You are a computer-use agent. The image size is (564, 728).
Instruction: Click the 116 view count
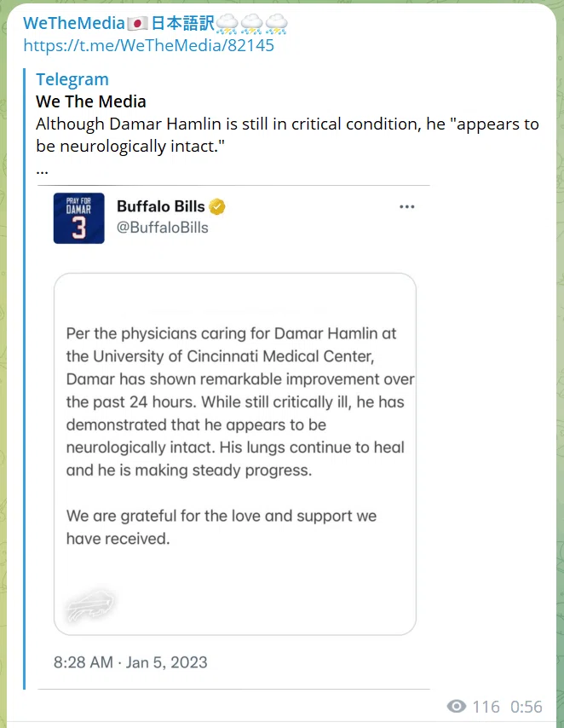click(486, 707)
